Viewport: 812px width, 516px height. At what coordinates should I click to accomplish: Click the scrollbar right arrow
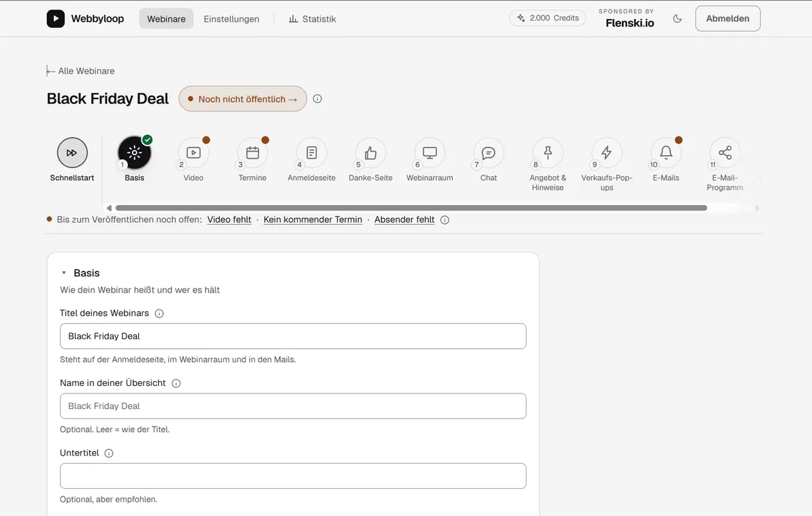pyautogui.click(x=757, y=208)
